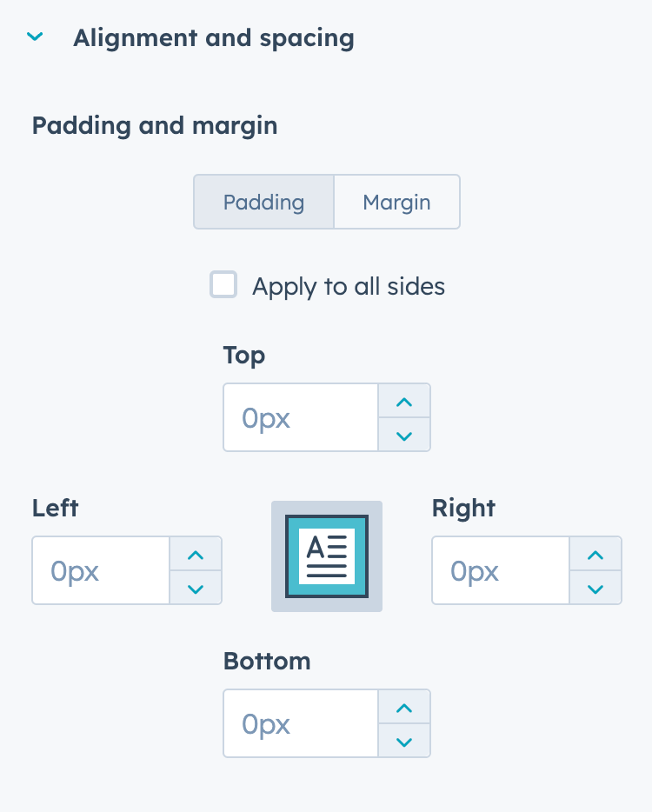Click the Apply to all sides label
652x812 pixels.
click(348, 285)
